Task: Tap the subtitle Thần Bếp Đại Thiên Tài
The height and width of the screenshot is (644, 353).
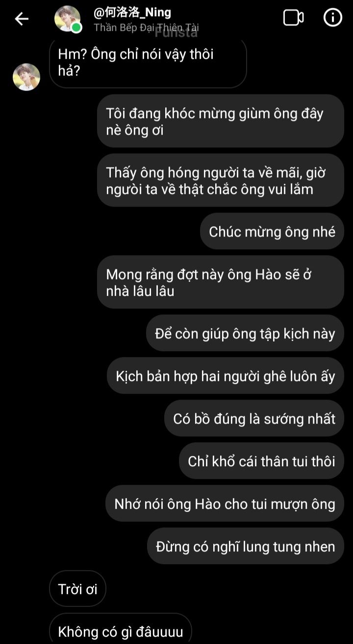Action: tap(146, 27)
